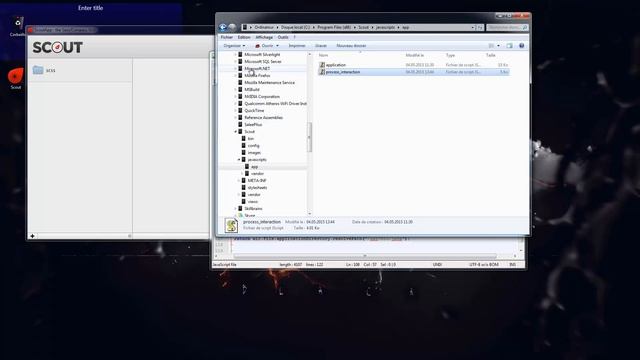The width and height of the screenshot is (640, 360).
Task: Open the Organiser dropdown in the toolbar
Action: pos(234,46)
